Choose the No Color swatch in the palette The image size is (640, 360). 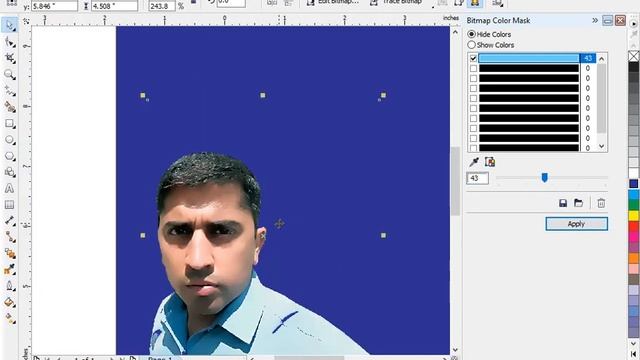click(x=633, y=56)
